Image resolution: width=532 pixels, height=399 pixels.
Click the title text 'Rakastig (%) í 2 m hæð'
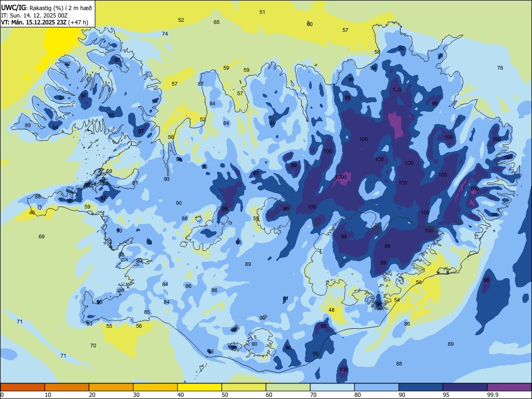coord(61,7)
